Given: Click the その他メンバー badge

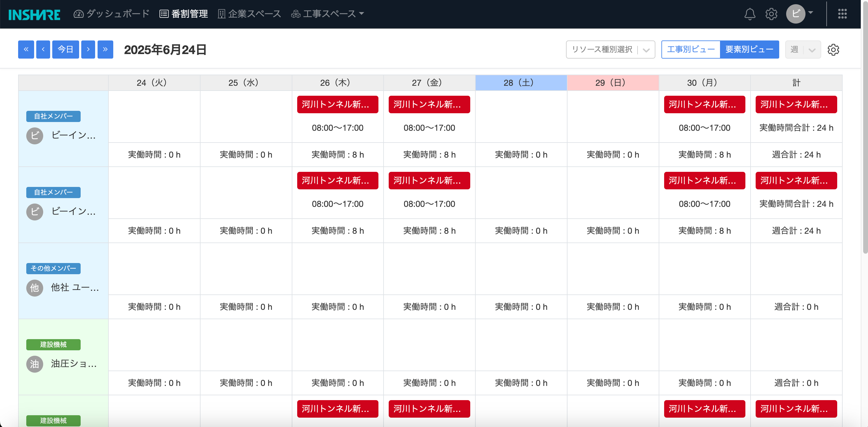Looking at the screenshot, I should [x=53, y=268].
